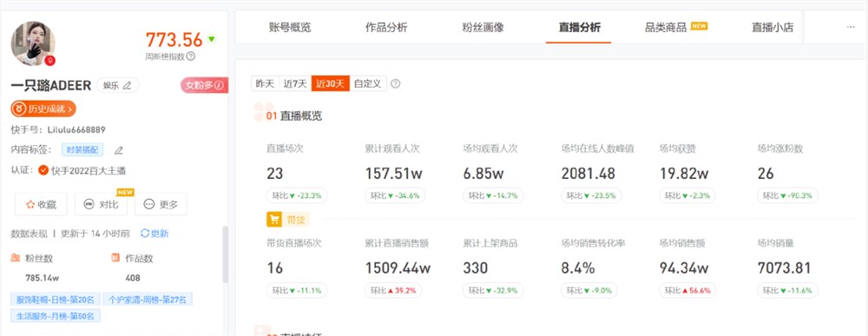This screenshot has width=868, height=336.
Task: Click the streamer profile avatar
Action: pyautogui.click(x=33, y=43)
